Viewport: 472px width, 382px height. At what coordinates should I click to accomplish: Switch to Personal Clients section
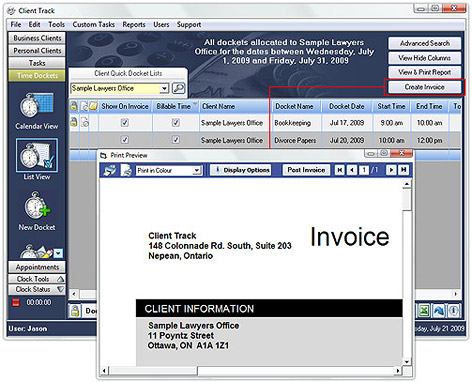pos(37,51)
